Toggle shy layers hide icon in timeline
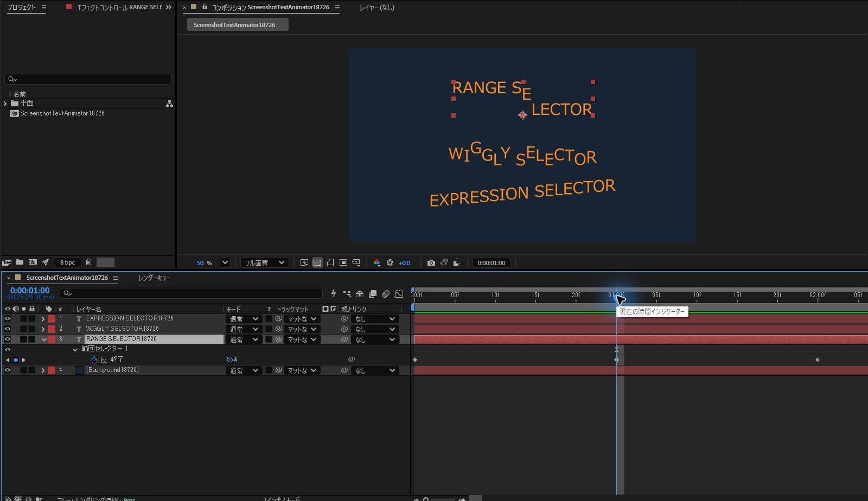 coord(360,293)
